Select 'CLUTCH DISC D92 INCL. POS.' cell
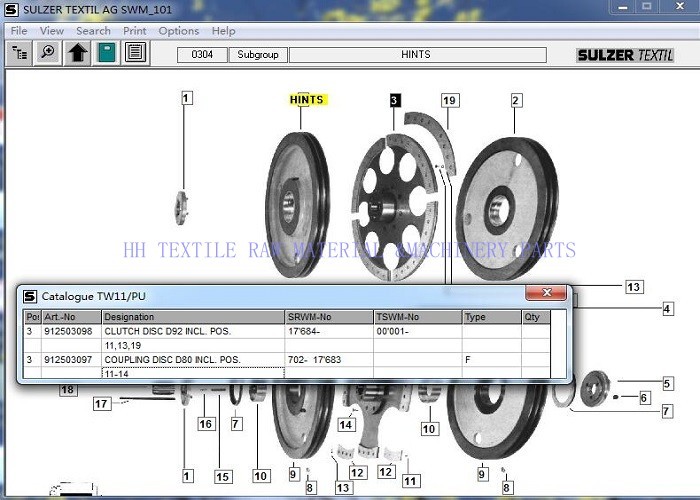 pyautogui.click(x=193, y=331)
